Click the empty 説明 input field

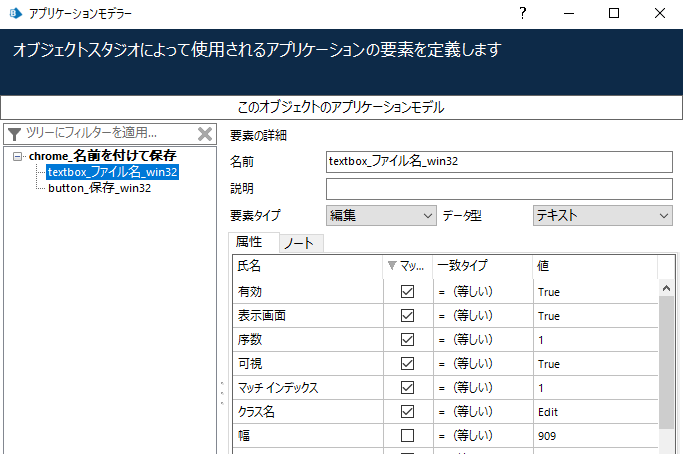[x=499, y=189]
